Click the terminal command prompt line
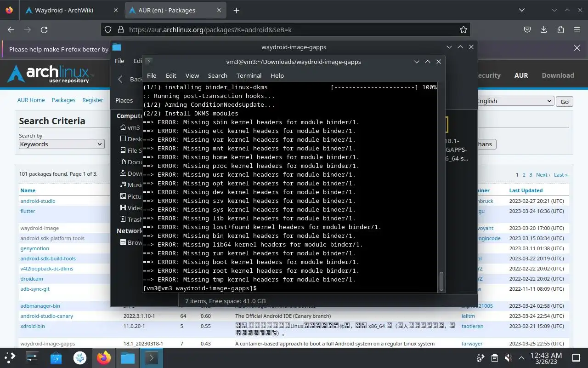588x368 pixels. [x=289, y=288]
